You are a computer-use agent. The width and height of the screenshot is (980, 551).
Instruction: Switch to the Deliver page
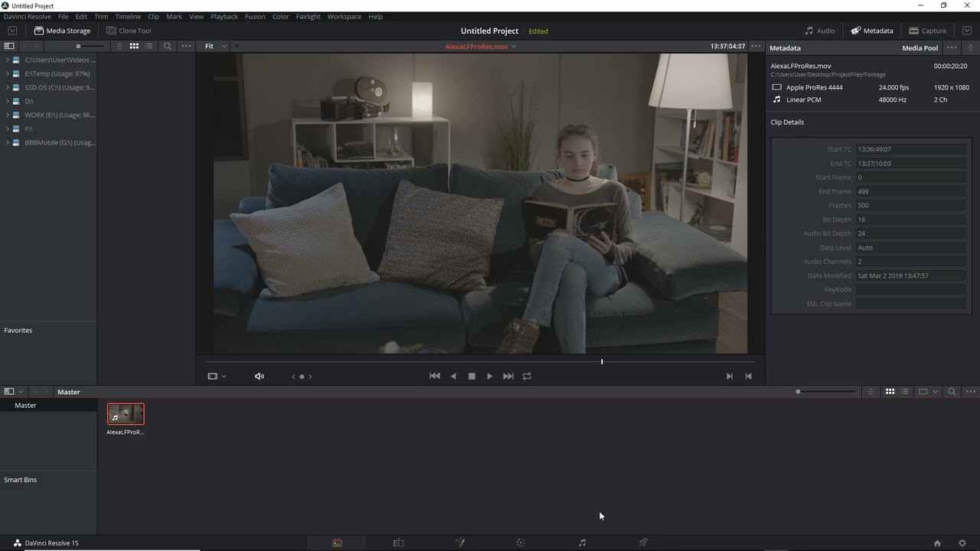643,543
